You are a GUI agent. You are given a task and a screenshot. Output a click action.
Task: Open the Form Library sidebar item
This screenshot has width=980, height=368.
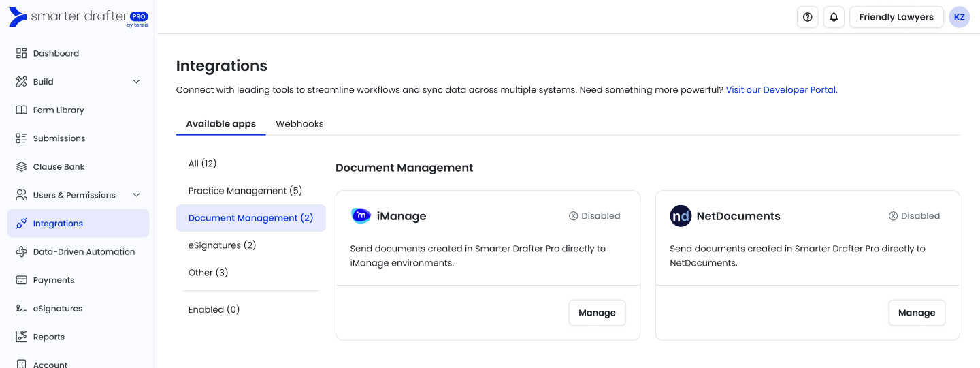(x=59, y=110)
